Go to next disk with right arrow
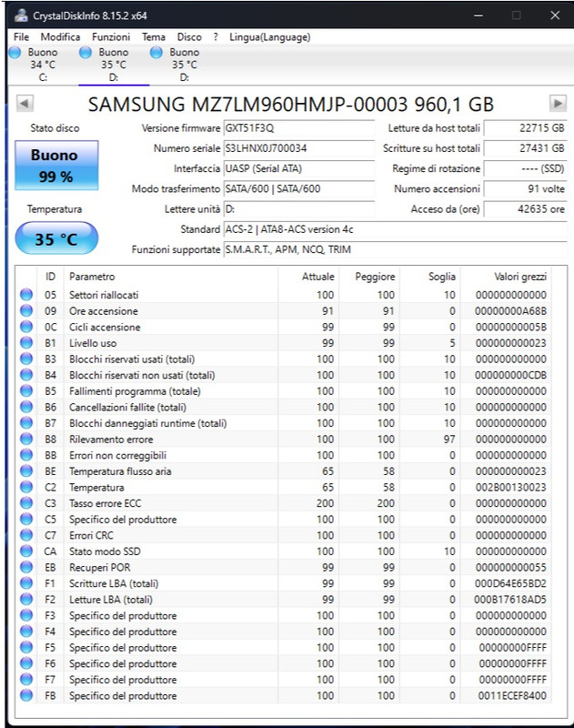Image resolution: width=574 pixels, height=728 pixels. tap(558, 103)
